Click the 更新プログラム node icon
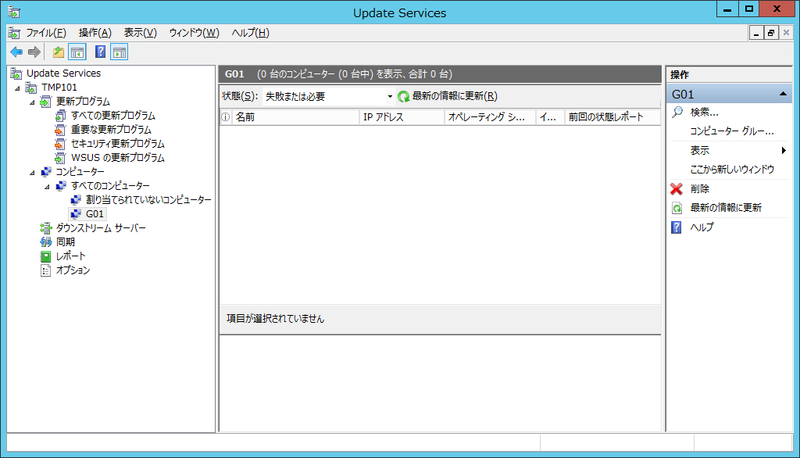Image resolution: width=800 pixels, height=458 pixels. [45, 101]
